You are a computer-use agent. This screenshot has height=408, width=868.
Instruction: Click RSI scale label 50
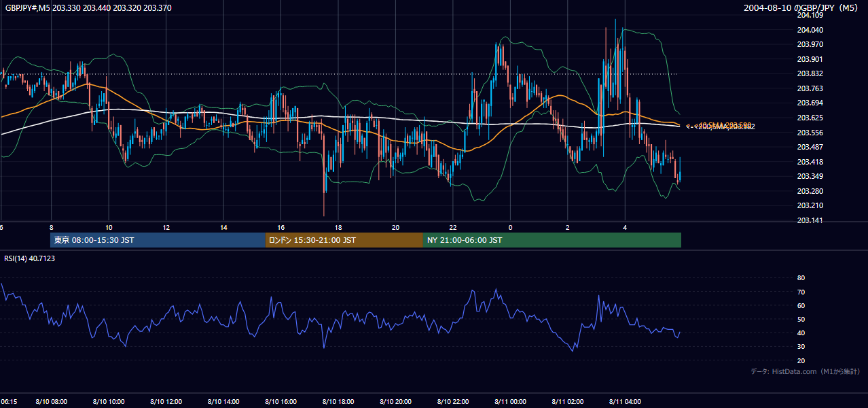click(801, 319)
